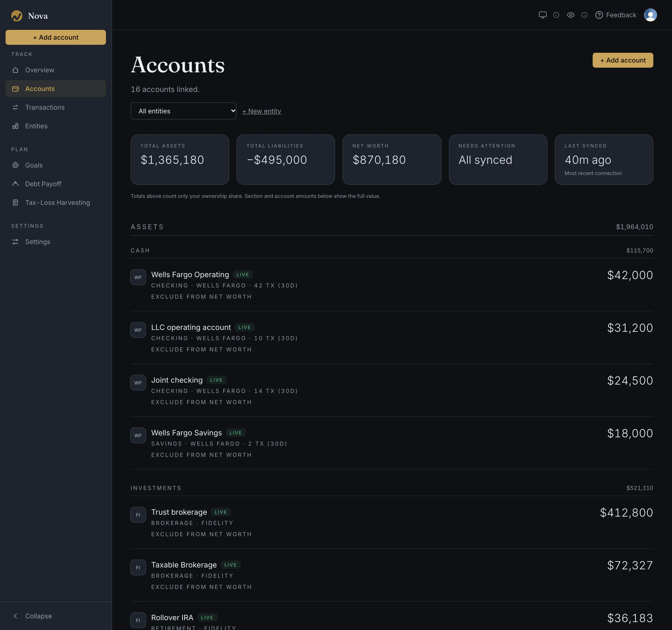Go to Overview in sidebar
Image resolution: width=672 pixels, height=630 pixels.
[56, 70]
